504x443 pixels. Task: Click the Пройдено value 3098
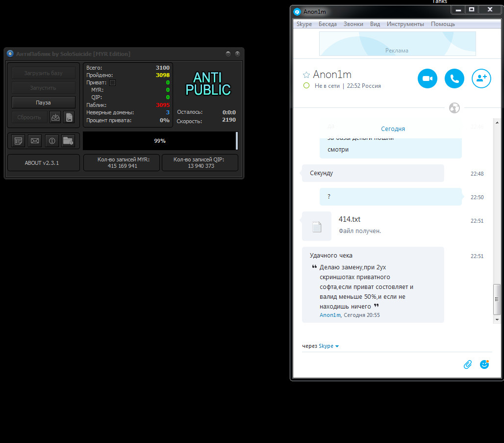point(163,75)
